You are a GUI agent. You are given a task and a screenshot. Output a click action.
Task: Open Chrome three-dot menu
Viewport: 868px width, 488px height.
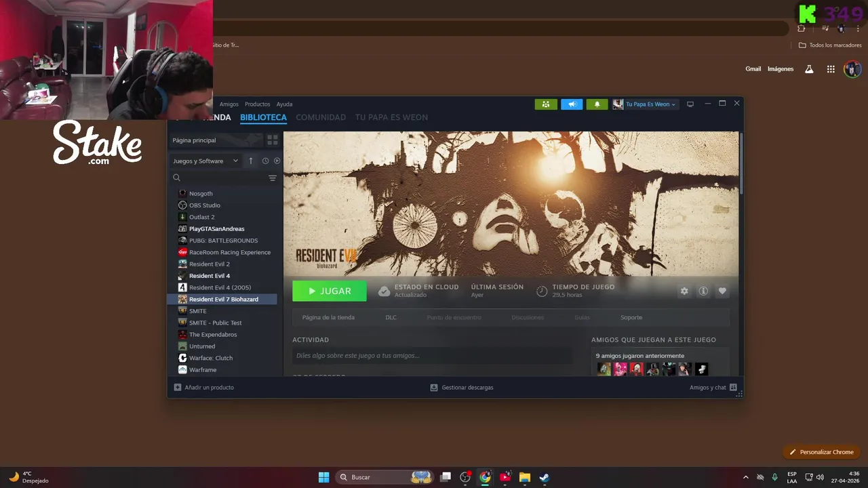(858, 28)
